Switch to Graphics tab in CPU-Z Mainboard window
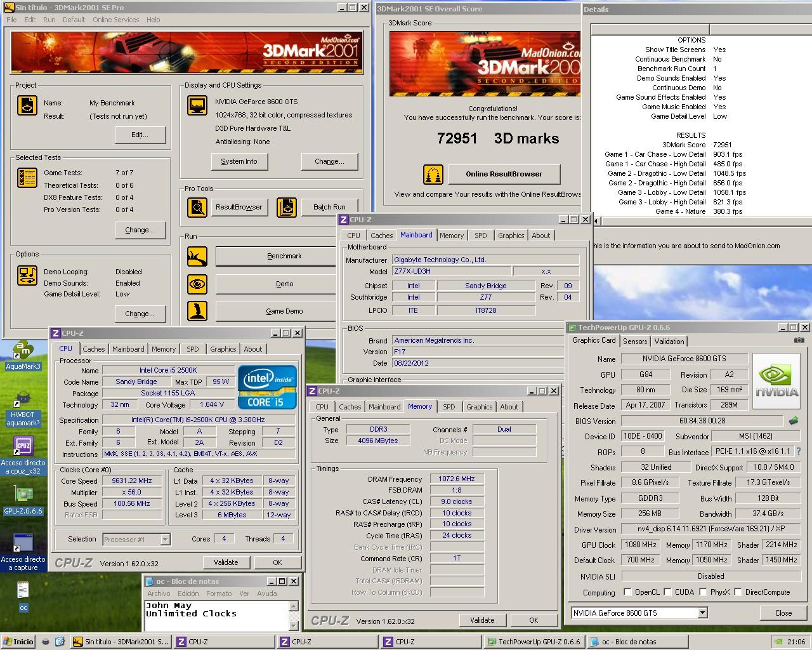Viewport: 812px width, 650px height. pos(511,235)
